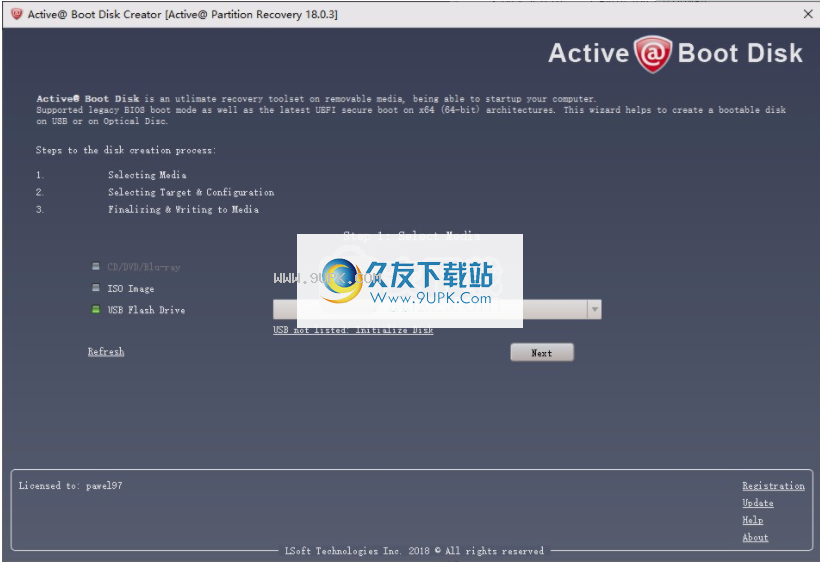Click the Update link

(x=758, y=503)
